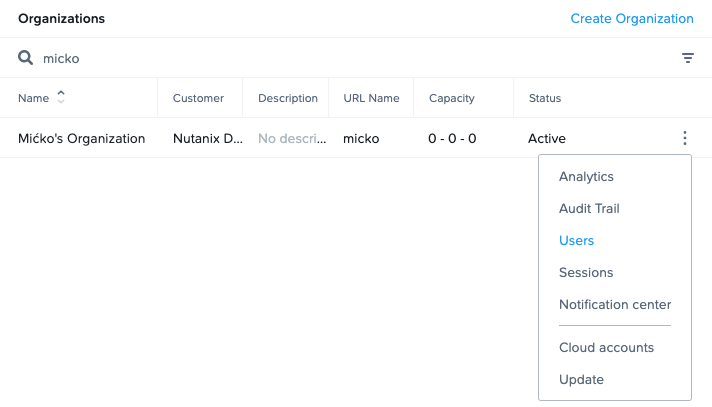The image size is (712, 407).
Task: Open Notification center menu entry
Action: pos(614,304)
